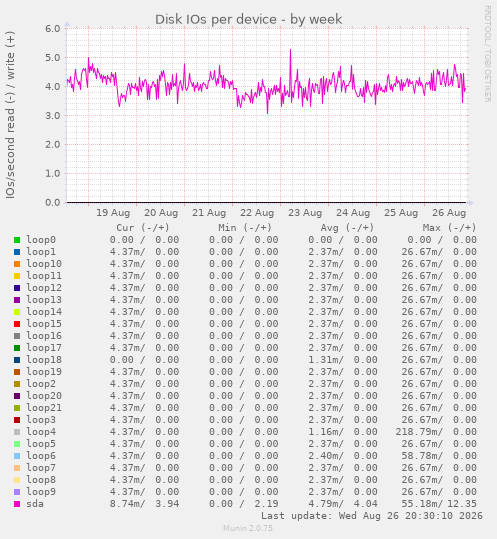The height and width of the screenshot is (539, 497).
Task: Click the y-axis label 'IOs/second read (-) / write (+)'
Action: [x=10, y=115]
